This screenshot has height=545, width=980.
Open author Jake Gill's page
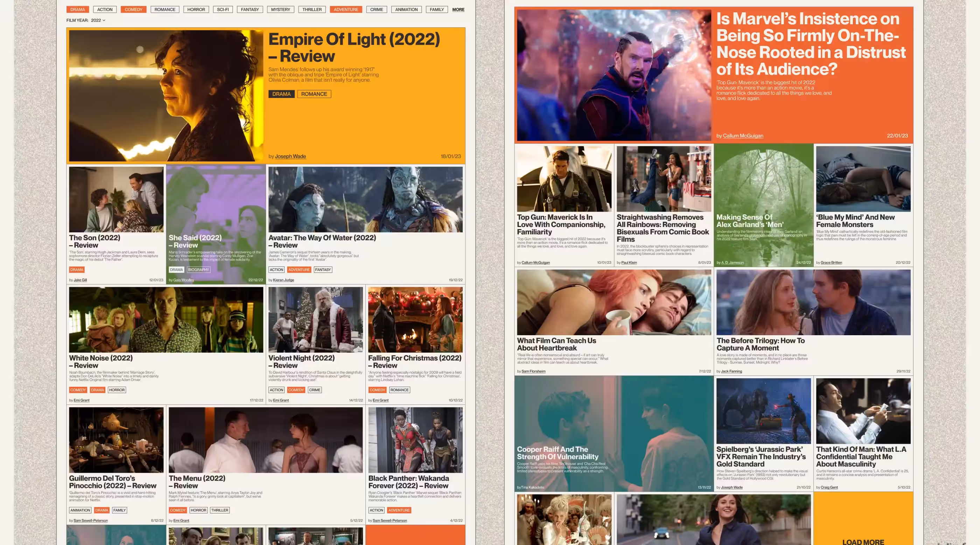click(80, 280)
